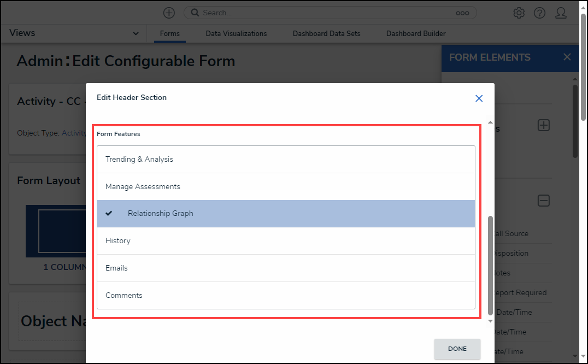The height and width of the screenshot is (364, 588).
Task: Open the settings gear icon
Action: tap(519, 13)
